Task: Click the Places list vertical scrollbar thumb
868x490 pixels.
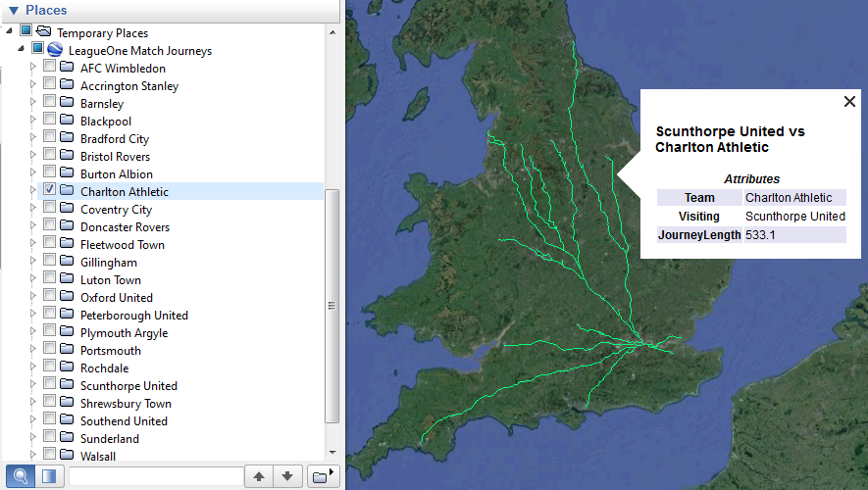Action: tap(332, 306)
